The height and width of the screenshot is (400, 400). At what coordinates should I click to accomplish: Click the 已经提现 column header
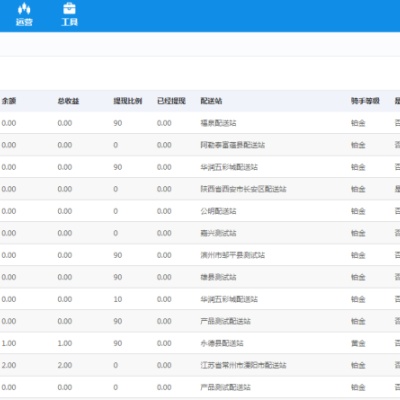point(171,101)
